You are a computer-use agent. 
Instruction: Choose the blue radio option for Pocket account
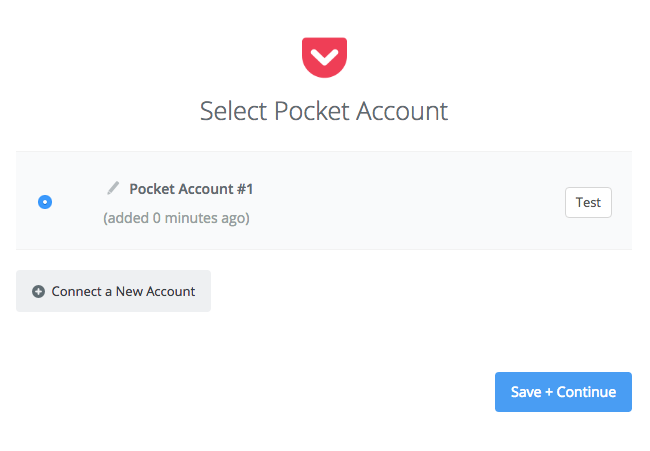tap(45, 202)
